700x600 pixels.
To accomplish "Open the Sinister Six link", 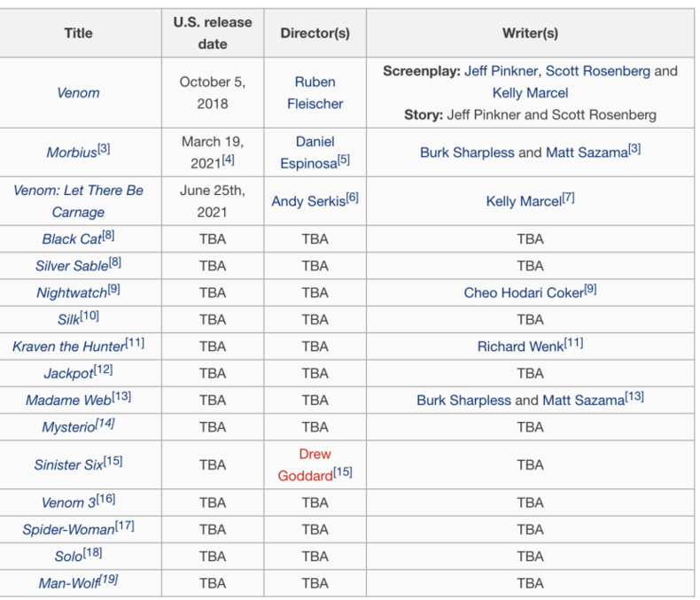I will [69, 464].
